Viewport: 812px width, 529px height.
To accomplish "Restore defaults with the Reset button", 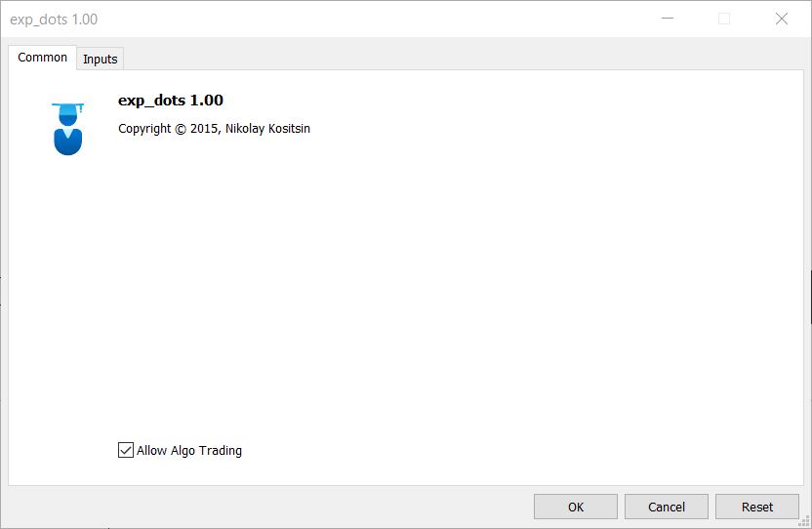I will coord(757,507).
